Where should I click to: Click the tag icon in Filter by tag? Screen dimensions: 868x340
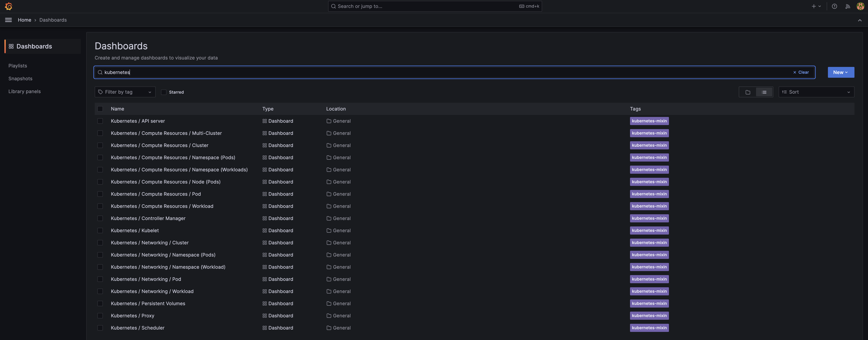(100, 92)
